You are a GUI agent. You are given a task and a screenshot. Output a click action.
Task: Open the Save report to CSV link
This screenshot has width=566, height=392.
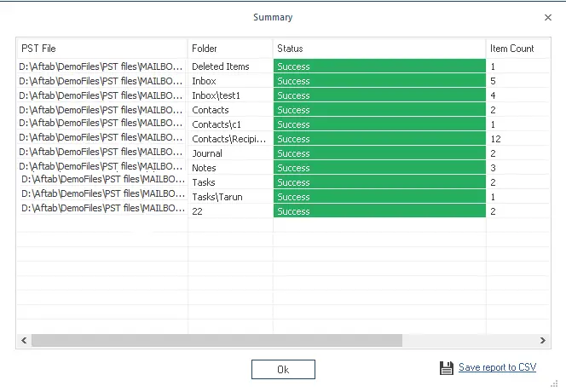497,367
